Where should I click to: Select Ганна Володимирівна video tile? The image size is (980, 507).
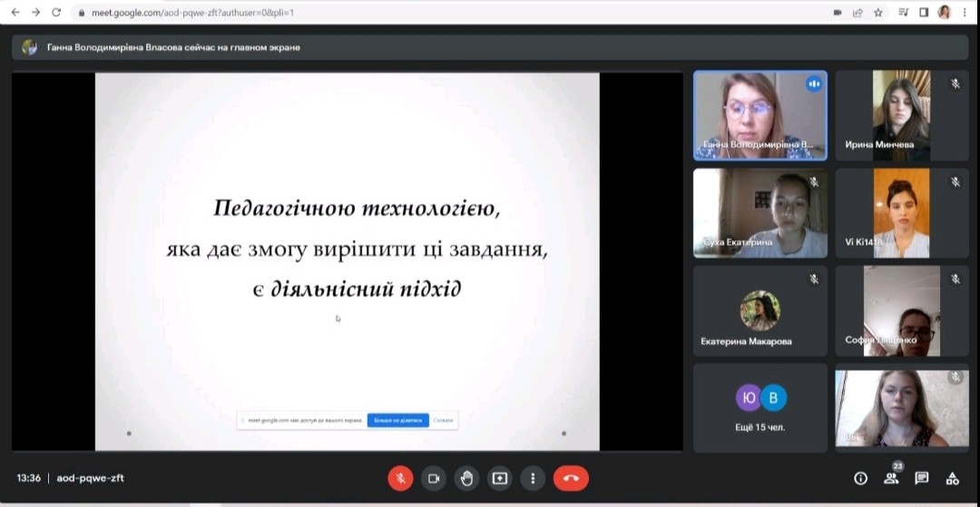(x=760, y=115)
